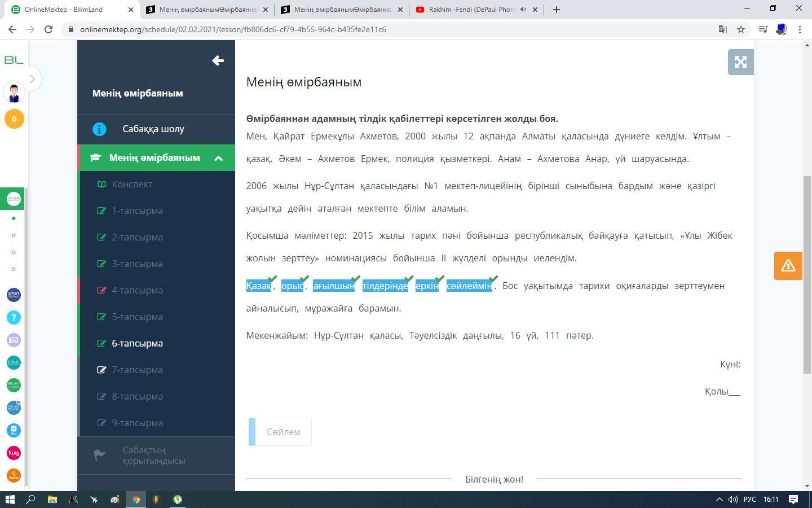Screen dimensions: 812x508
Task: Close the Rakhim - Fendi YouTube tab
Action: tap(535, 10)
